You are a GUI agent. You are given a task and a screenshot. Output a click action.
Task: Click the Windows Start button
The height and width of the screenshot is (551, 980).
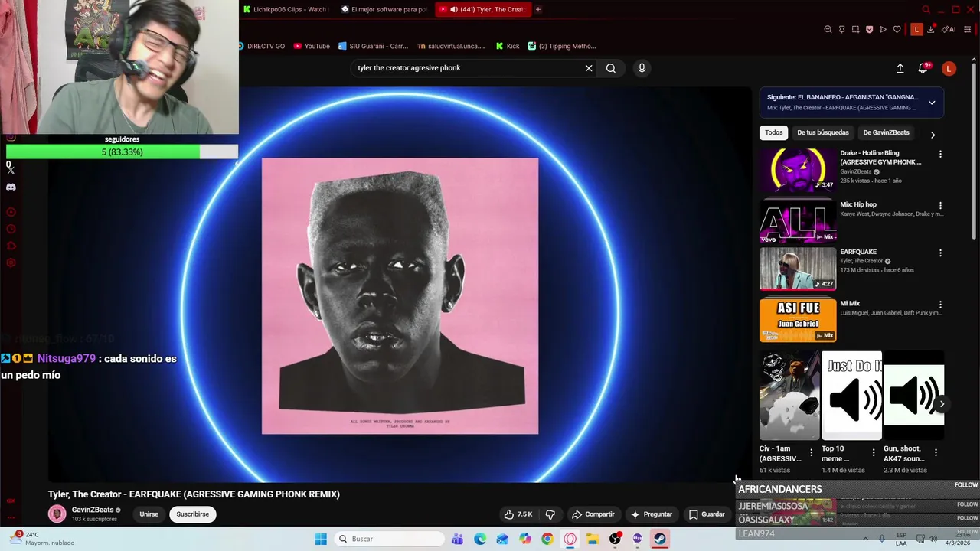321,539
